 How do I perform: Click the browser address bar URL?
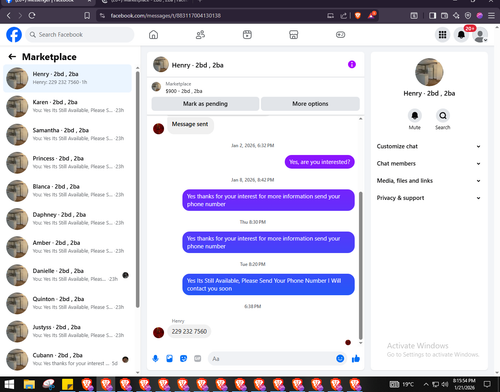point(166,16)
